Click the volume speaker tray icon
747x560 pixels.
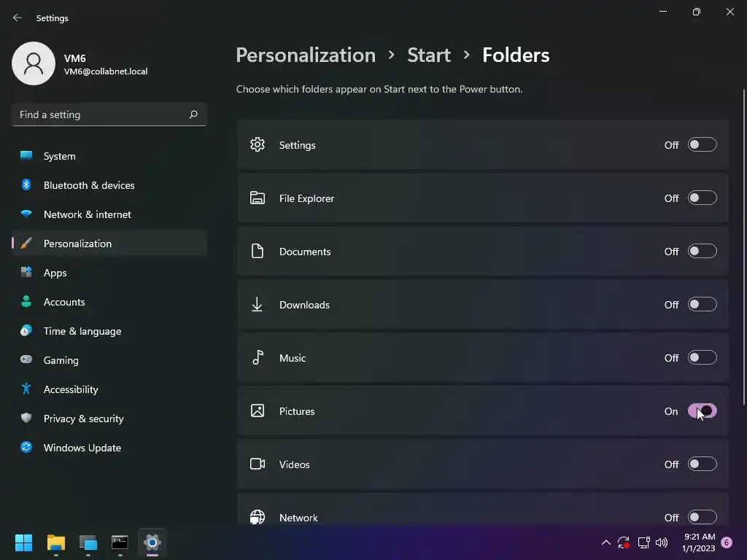pyautogui.click(x=662, y=542)
